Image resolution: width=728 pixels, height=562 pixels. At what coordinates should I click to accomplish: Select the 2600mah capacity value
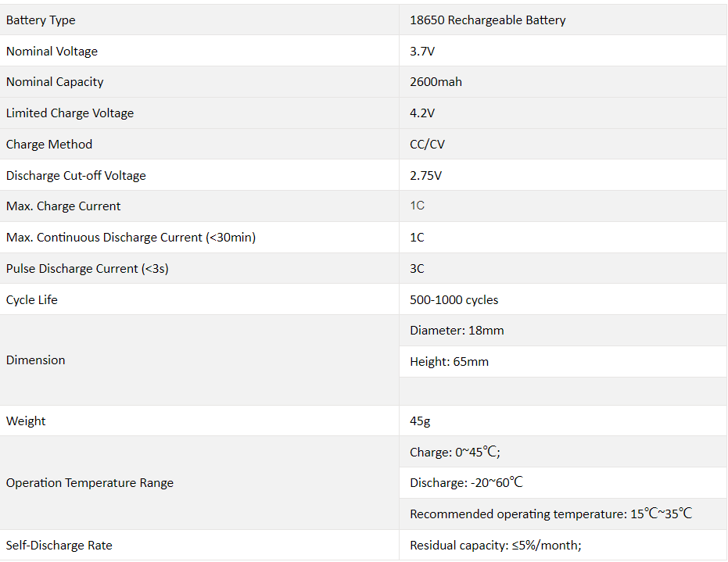pyautogui.click(x=436, y=82)
